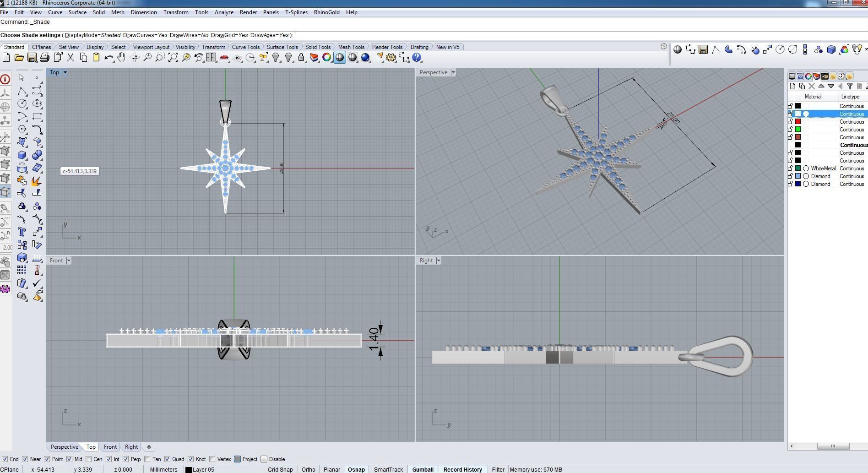
Task: Toggle Ortho in the status bar
Action: click(308, 469)
